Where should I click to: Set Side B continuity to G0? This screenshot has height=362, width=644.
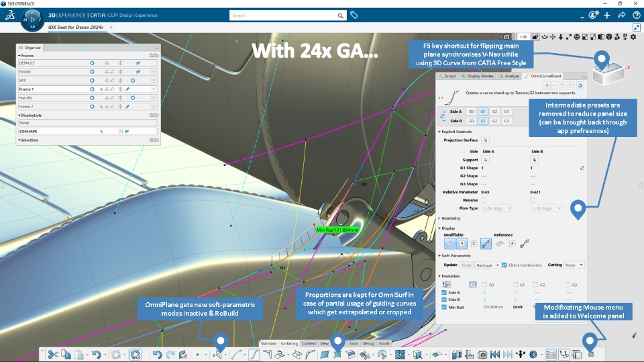click(x=471, y=121)
